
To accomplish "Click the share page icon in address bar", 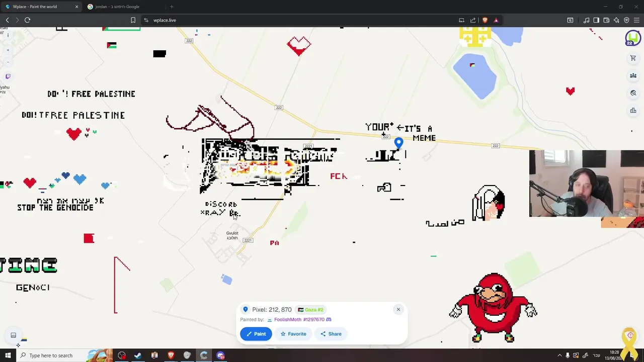I will click(473, 20).
